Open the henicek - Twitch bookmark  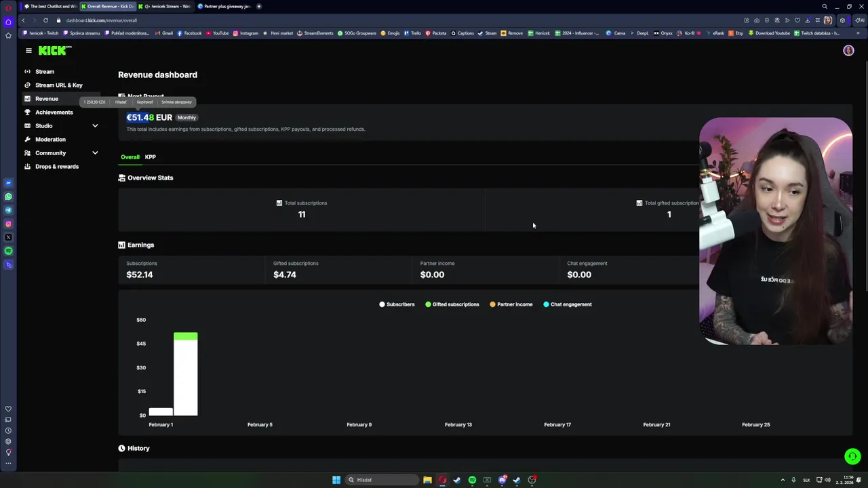[x=41, y=33]
